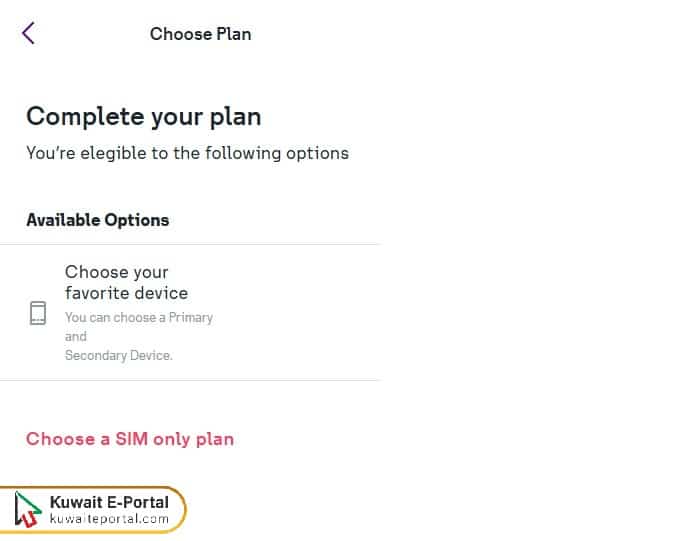683x541 pixels.
Task: Click the Kuwait E-Portal cursor logo
Action: tap(29, 510)
